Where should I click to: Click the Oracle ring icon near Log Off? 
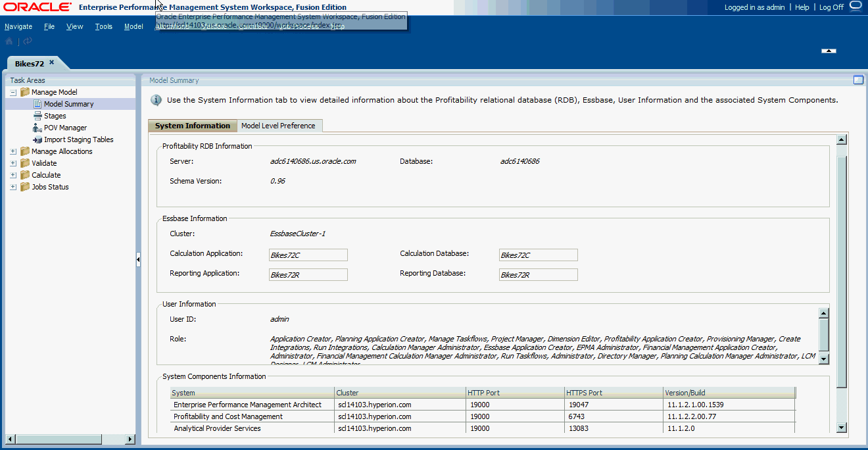click(x=856, y=6)
